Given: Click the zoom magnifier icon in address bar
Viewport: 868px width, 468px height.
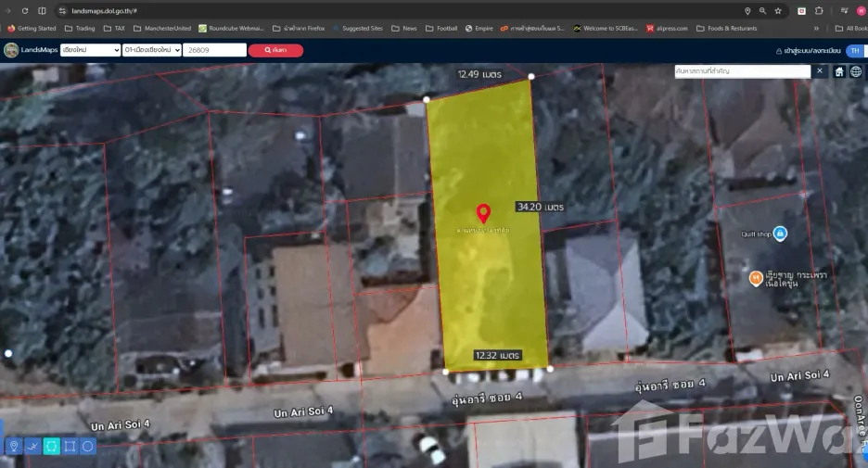Looking at the screenshot, I should tap(763, 10).
